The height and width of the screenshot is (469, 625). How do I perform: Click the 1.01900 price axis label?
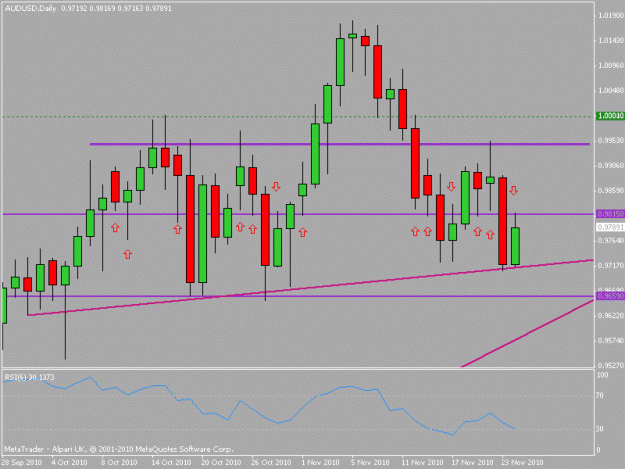tap(610, 16)
